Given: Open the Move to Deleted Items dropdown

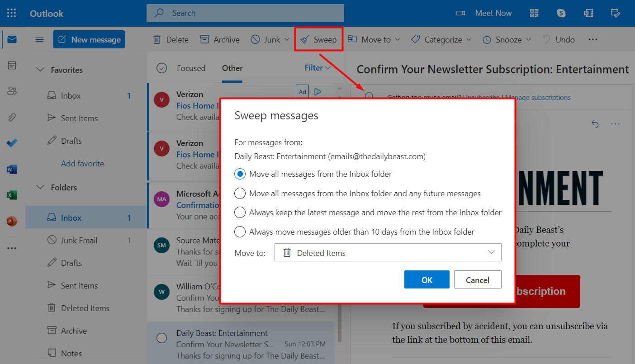Looking at the screenshot, I should tap(388, 252).
